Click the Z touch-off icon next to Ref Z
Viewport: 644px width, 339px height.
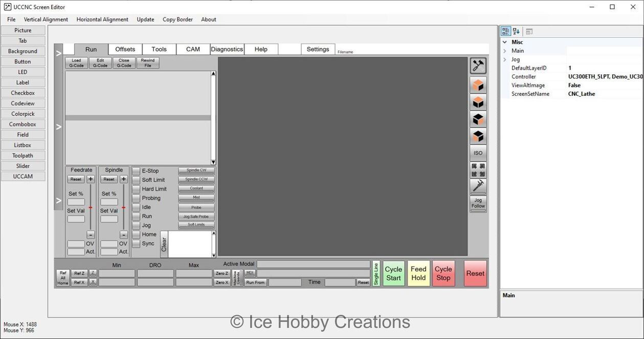(x=93, y=273)
